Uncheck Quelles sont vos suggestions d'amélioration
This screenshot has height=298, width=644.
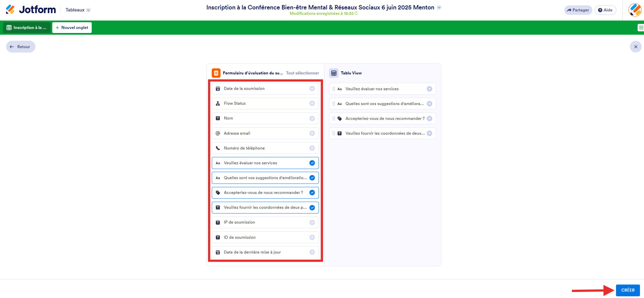(312, 178)
